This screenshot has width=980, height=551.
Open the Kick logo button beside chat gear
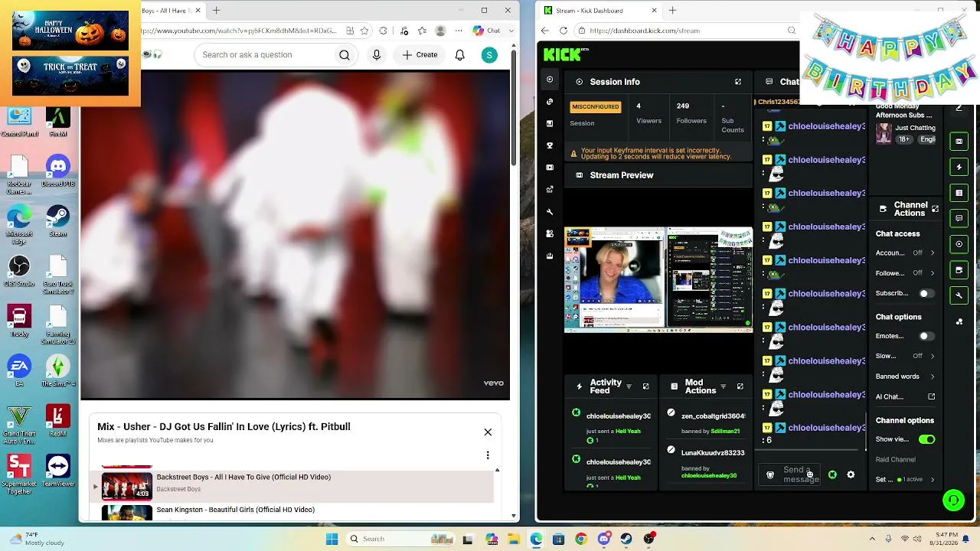pyautogui.click(x=832, y=475)
